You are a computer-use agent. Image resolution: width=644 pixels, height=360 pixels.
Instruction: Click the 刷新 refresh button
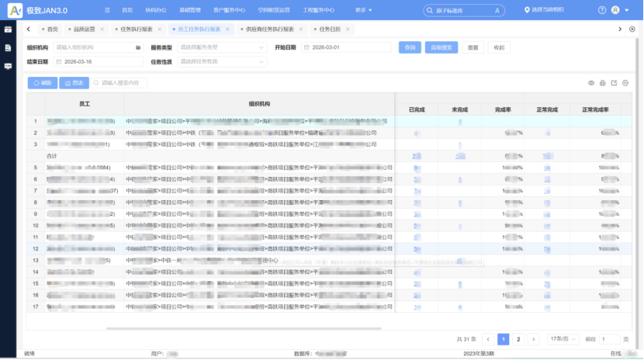pyautogui.click(x=43, y=83)
